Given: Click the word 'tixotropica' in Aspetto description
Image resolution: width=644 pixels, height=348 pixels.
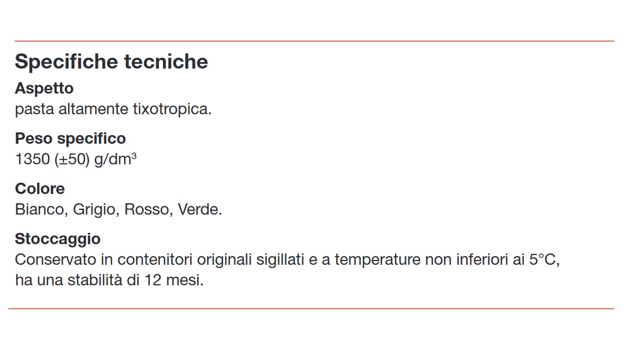Looking at the screenshot, I should point(172,109).
